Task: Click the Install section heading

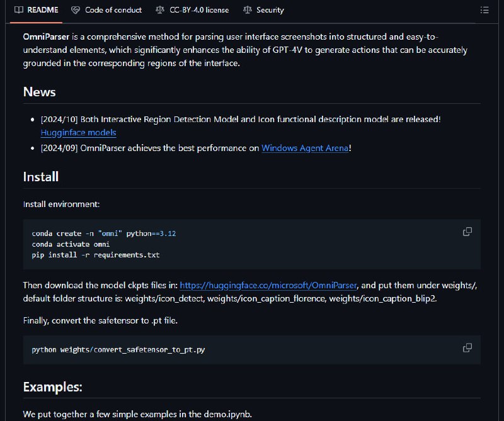Action: coord(41,177)
